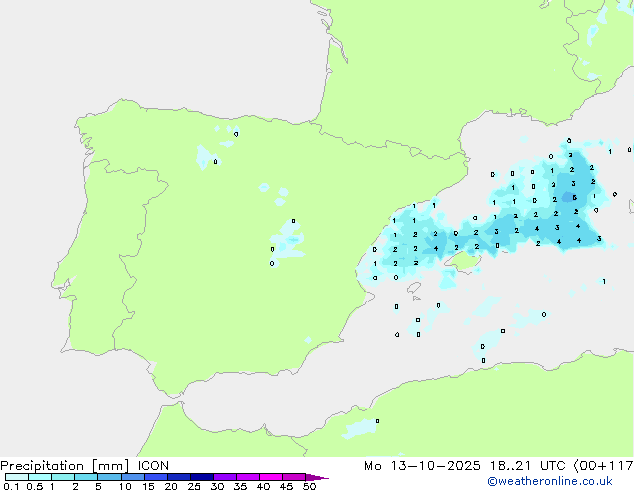Pick the magenta swatch between 45 and 50
634x490 pixels.
pos(295,478)
